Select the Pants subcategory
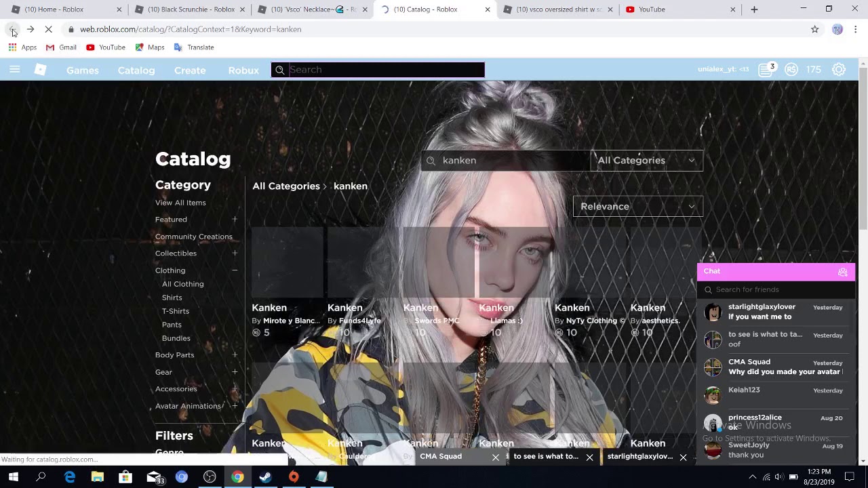Viewport: 868px width, 488px height. tap(172, 325)
